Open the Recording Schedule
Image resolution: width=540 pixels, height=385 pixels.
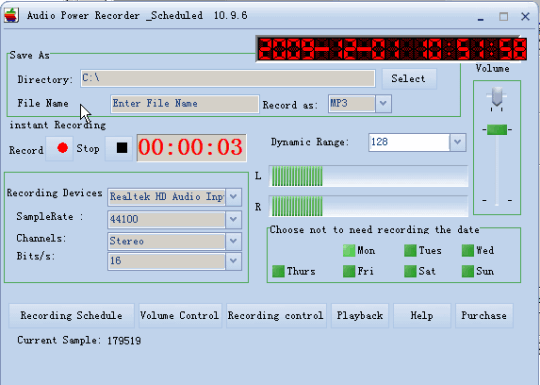tap(71, 315)
